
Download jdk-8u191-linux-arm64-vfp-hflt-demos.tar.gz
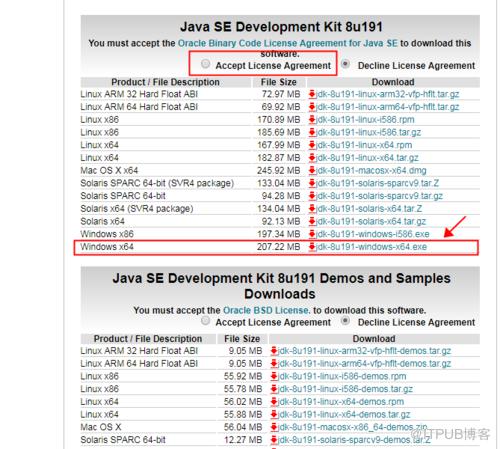tap(364, 363)
